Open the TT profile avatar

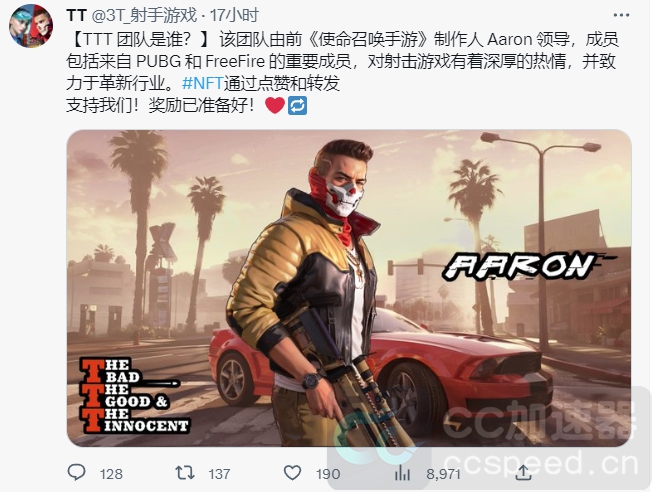[31, 26]
